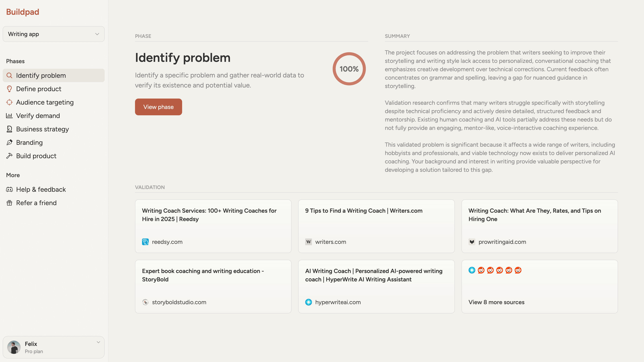Viewport: 644px width, 362px height.
Task: Open View 8 more sources card
Action: pyautogui.click(x=540, y=287)
